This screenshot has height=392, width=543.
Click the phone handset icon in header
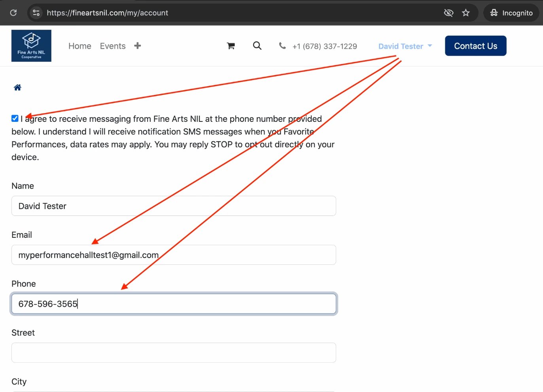point(282,46)
